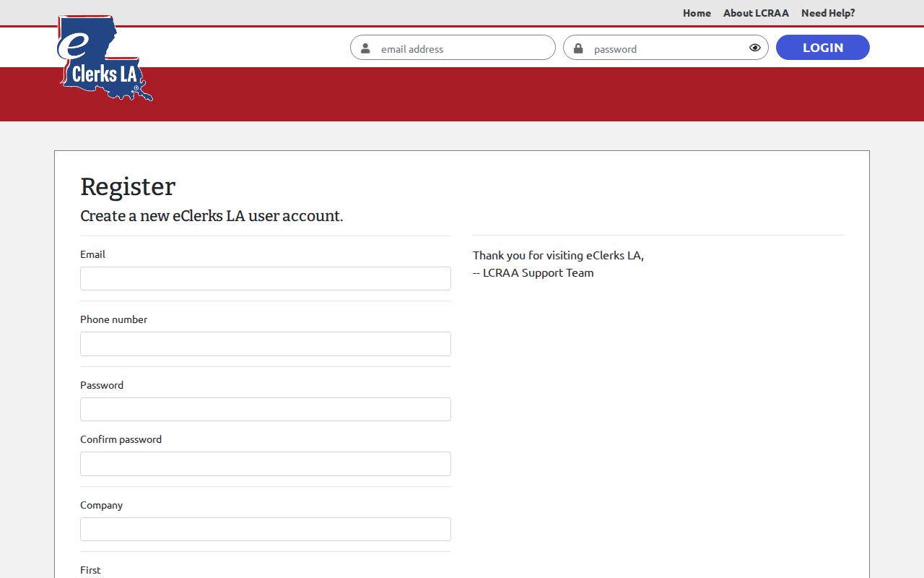Click the Email input on Register form
This screenshot has width=924, height=578.
tap(266, 279)
